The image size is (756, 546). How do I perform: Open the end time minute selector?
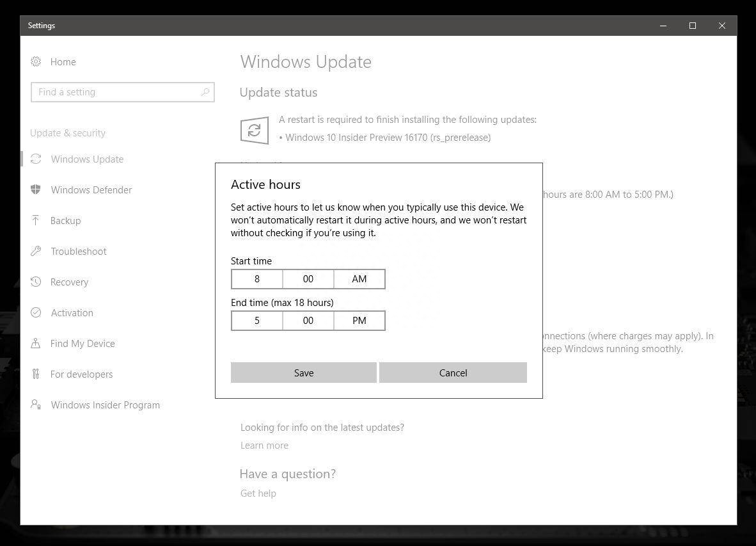click(308, 320)
